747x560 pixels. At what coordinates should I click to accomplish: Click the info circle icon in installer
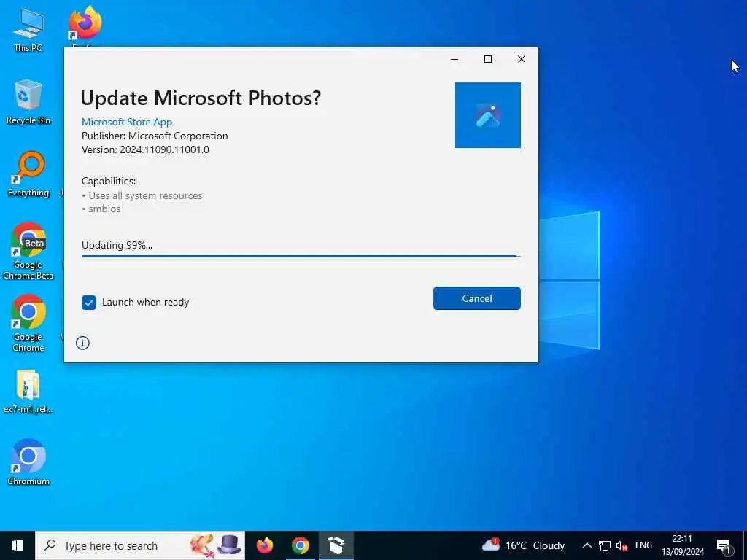click(x=82, y=343)
